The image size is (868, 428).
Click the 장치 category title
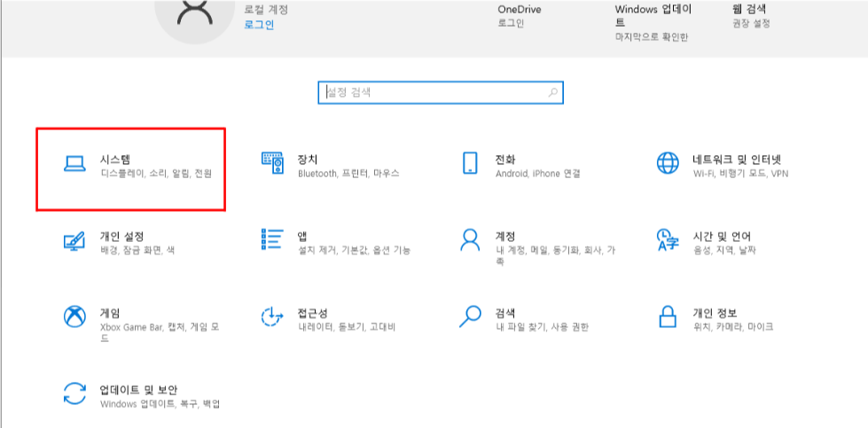(x=308, y=160)
